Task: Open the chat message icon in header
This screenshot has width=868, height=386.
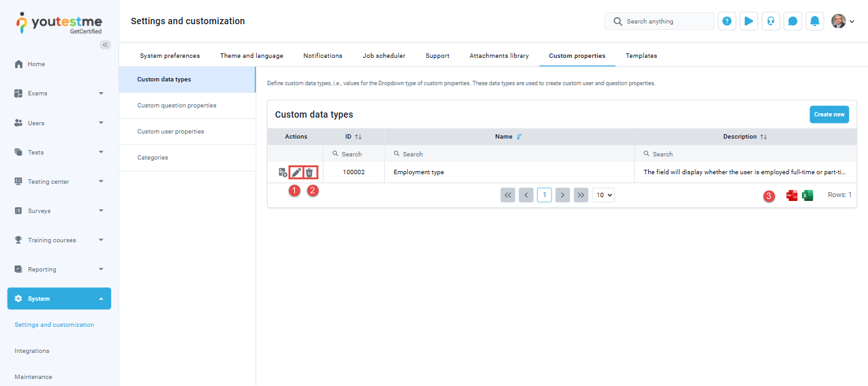Action: pos(792,21)
